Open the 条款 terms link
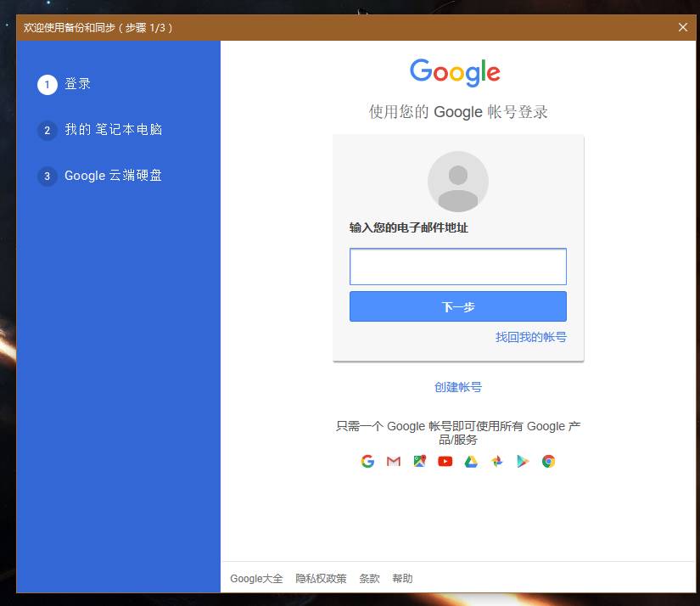This screenshot has width=700, height=606. click(x=369, y=578)
